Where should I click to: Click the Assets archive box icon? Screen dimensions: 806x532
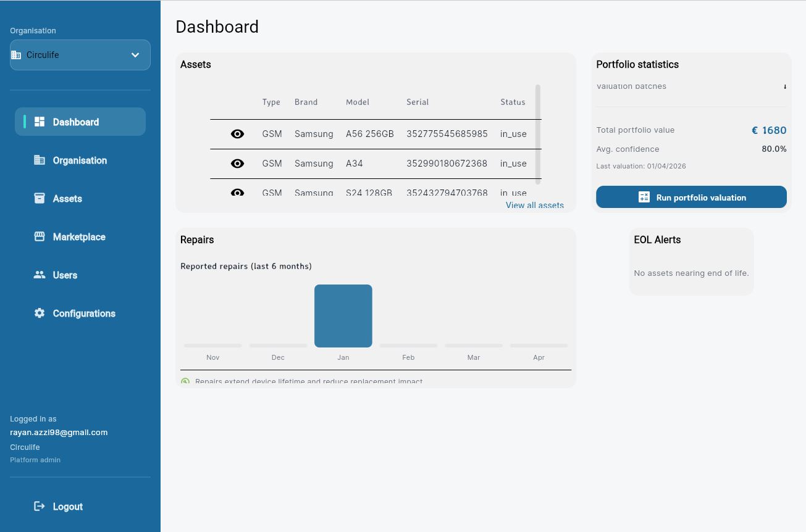coord(40,198)
